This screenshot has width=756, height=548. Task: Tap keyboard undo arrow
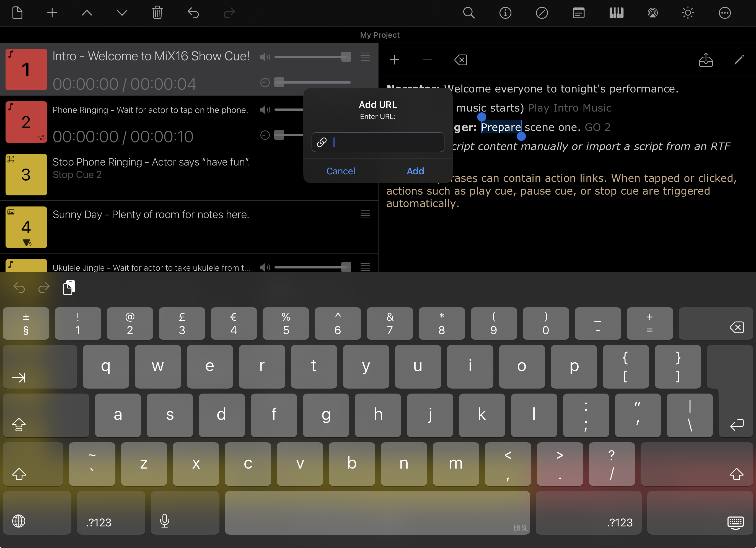[x=19, y=288]
